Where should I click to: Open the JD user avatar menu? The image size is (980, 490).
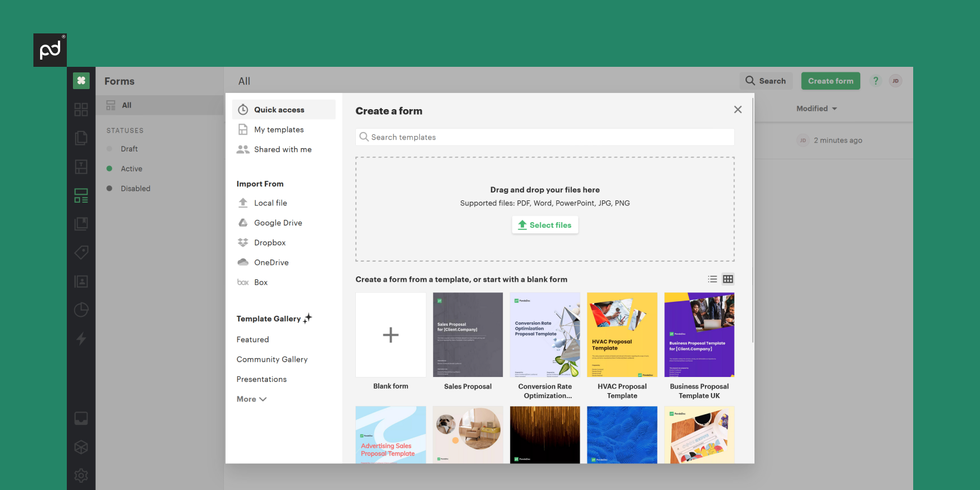[x=895, y=81]
